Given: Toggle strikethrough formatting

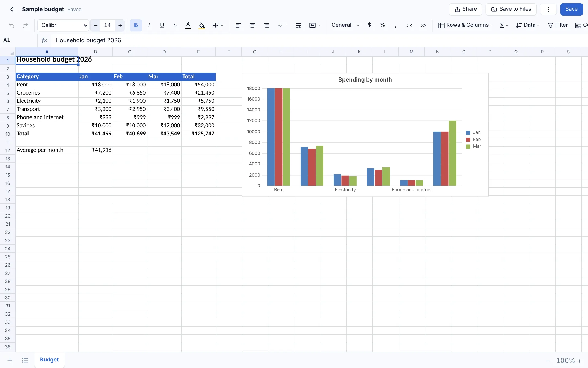Looking at the screenshot, I should click(x=175, y=25).
